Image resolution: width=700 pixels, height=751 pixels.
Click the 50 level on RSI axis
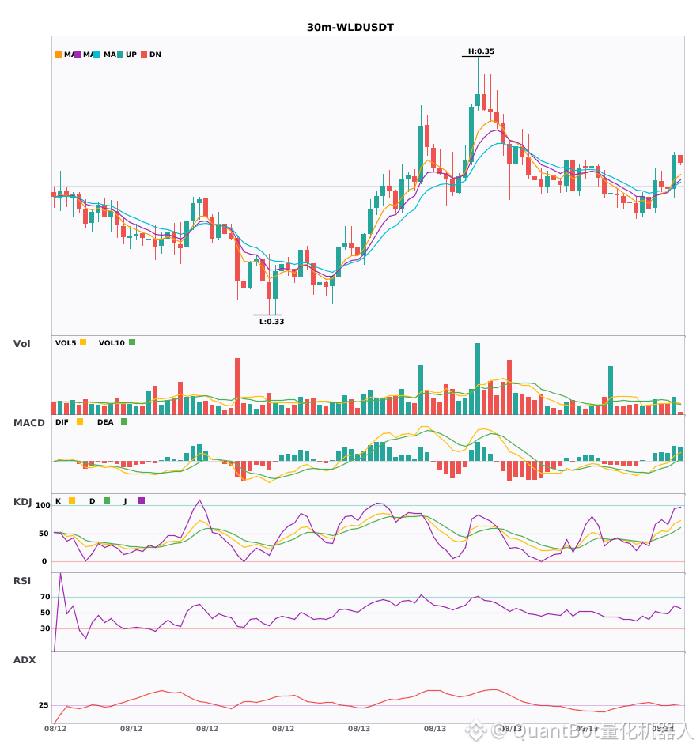click(45, 613)
